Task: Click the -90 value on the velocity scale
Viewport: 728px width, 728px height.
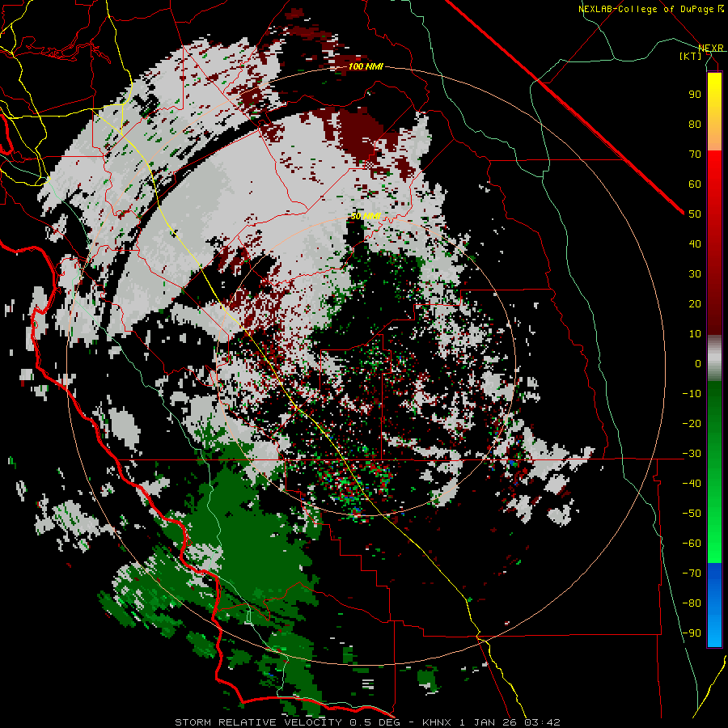Action: click(692, 633)
